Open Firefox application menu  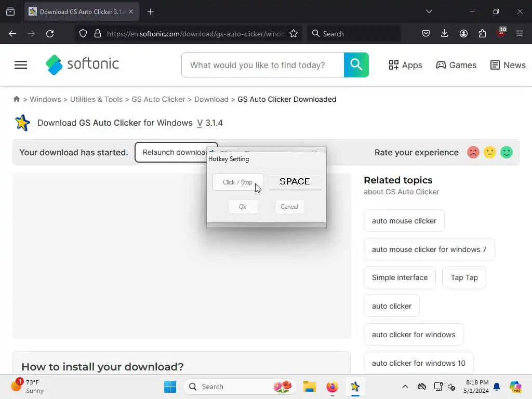(x=520, y=34)
